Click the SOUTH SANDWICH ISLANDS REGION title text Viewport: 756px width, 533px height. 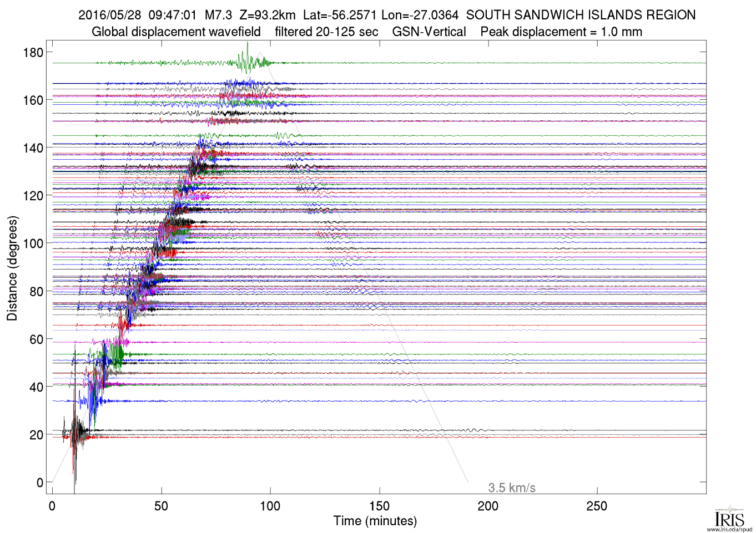(x=581, y=15)
